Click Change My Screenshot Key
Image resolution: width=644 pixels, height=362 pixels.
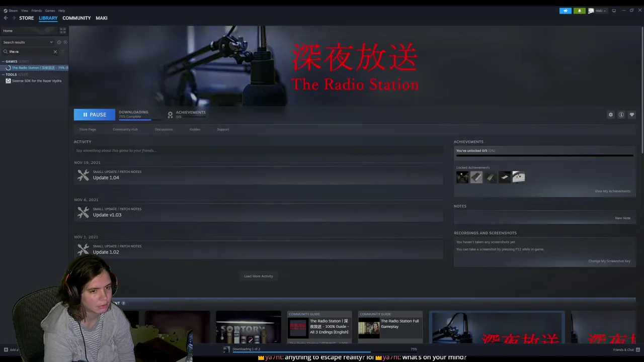(x=609, y=261)
